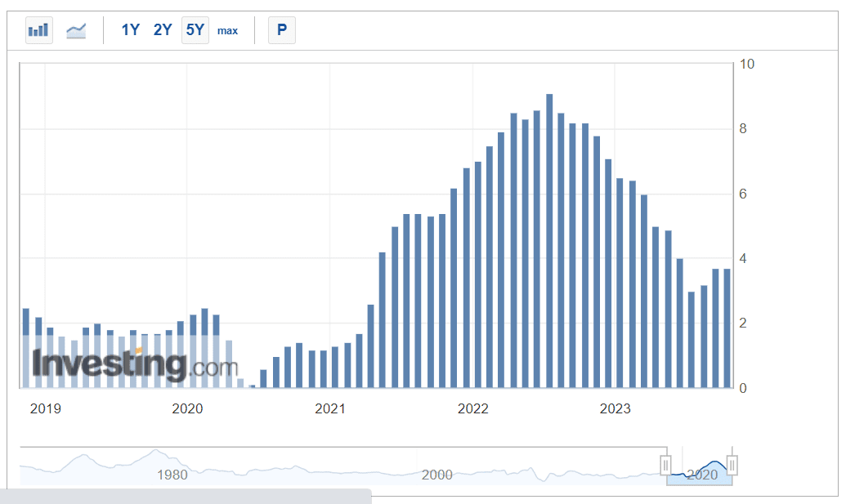Click the 2023 x-axis label

click(x=615, y=408)
